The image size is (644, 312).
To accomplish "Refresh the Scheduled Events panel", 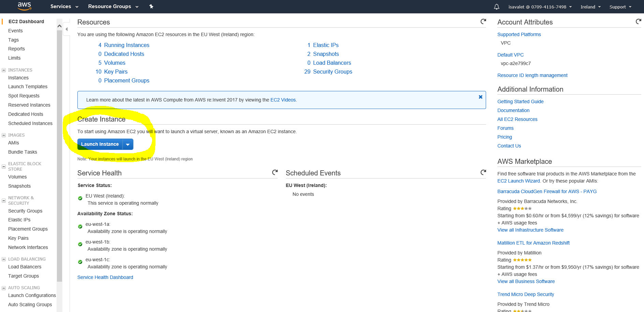I will [x=483, y=172].
